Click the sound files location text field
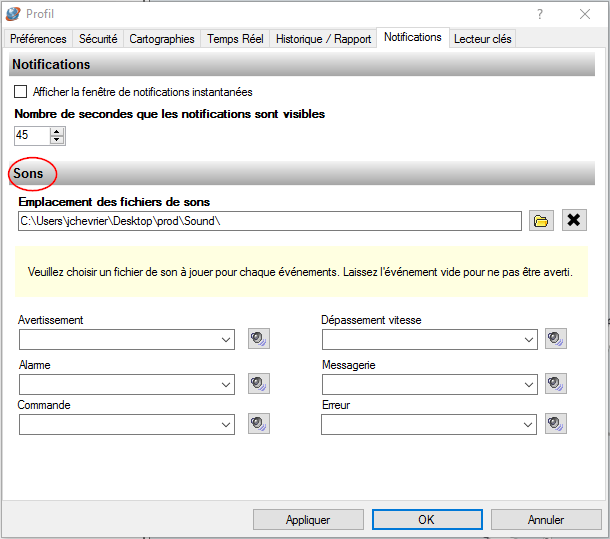Screen dimensions: 610x539 point(270,221)
